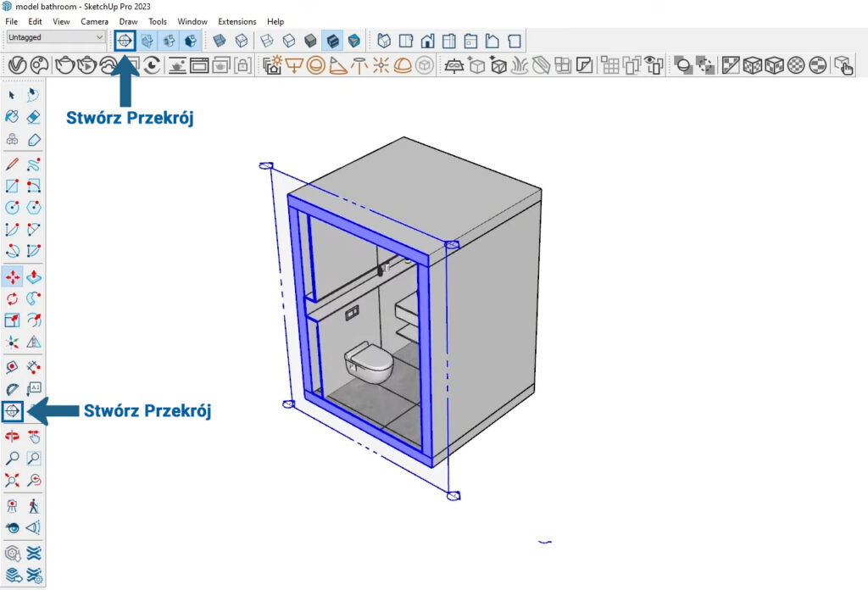Pick the Rotate tool

click(12, 298)
